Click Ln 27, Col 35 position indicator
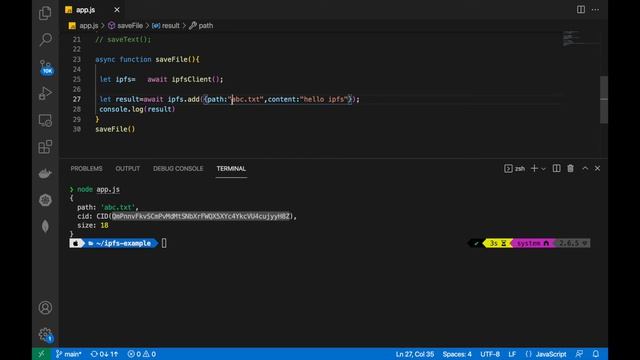This screenshot has width=640, height=360. [414, 354]
